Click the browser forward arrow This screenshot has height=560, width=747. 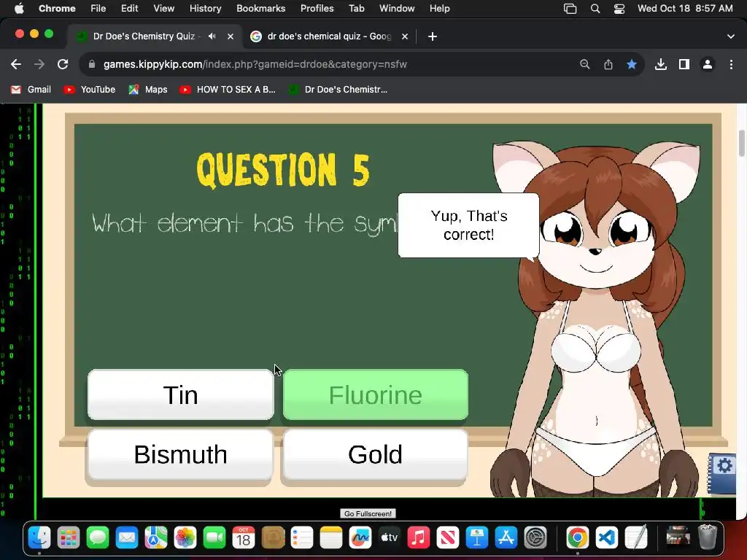[39, 64]
